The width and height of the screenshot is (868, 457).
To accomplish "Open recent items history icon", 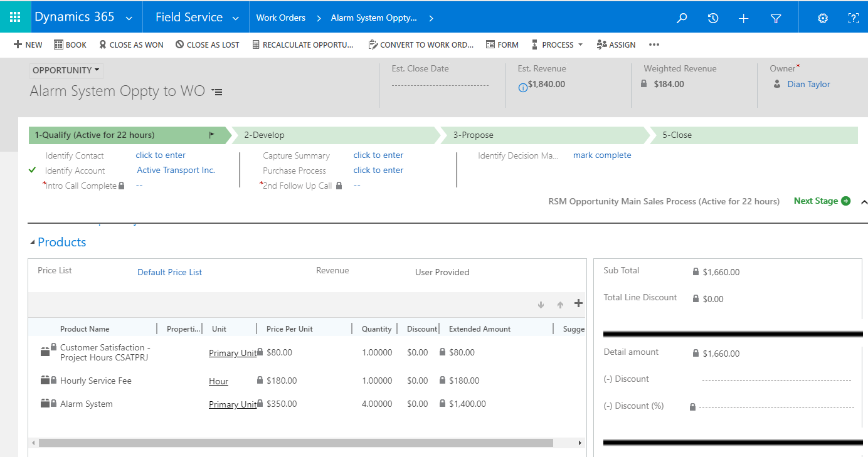I will (x=713, y=18).
